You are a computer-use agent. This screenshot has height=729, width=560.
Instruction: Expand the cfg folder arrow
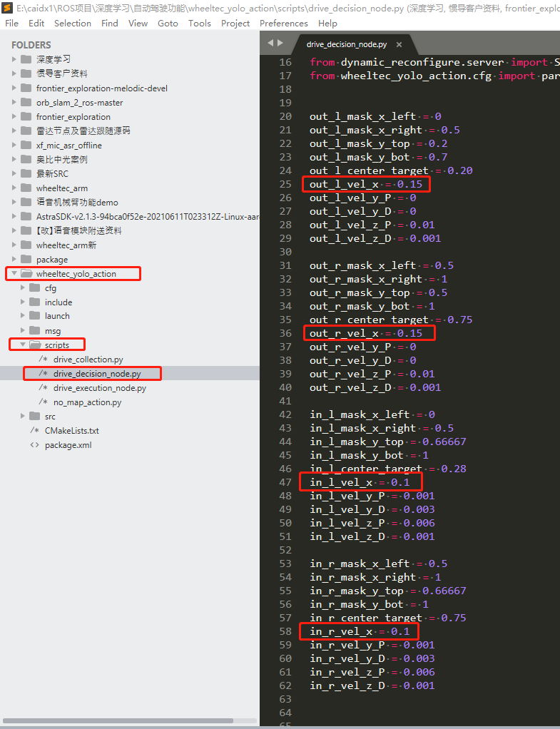click(22, 287)
